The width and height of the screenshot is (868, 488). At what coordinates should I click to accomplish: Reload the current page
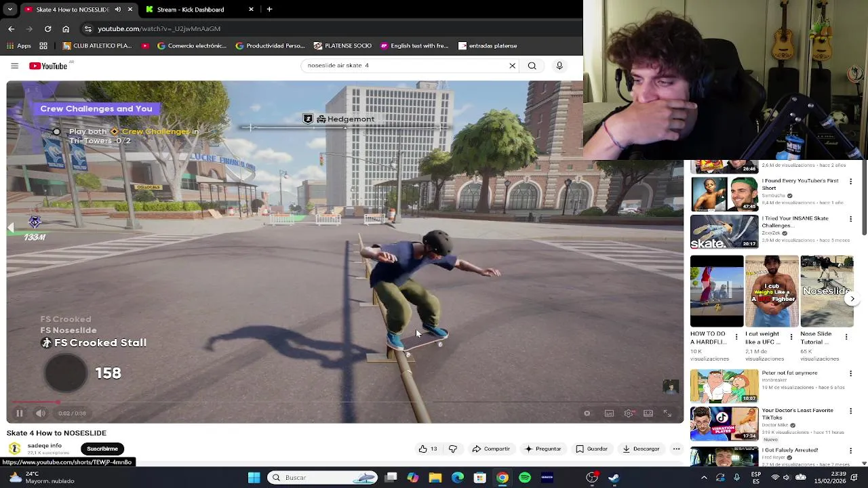47,28
